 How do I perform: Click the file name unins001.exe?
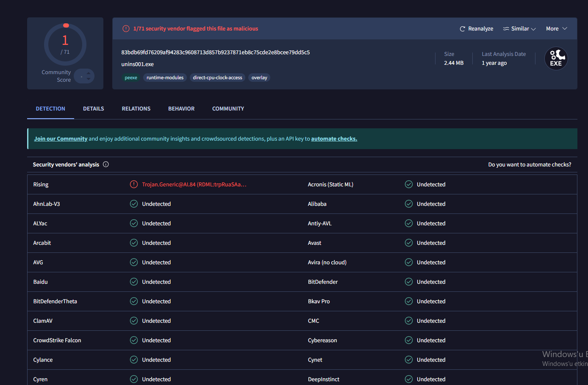click(x=138, y=64)
